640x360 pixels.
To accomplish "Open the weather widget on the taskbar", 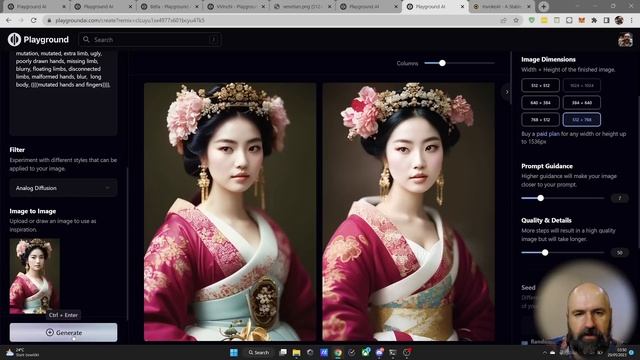I will click(x=22, y=352).
